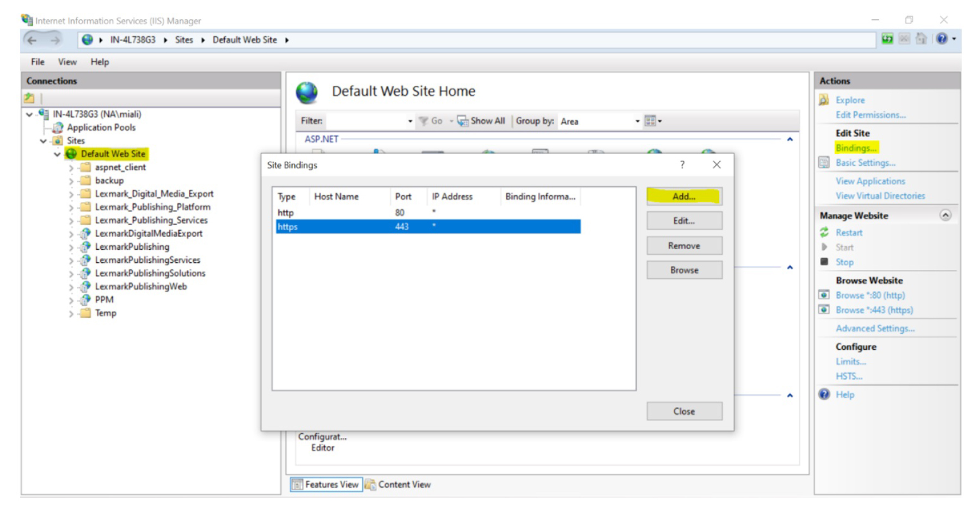Click Bindings... in Actions pane
The width and height of the screenshot is (980, 513).
[856, 148]
